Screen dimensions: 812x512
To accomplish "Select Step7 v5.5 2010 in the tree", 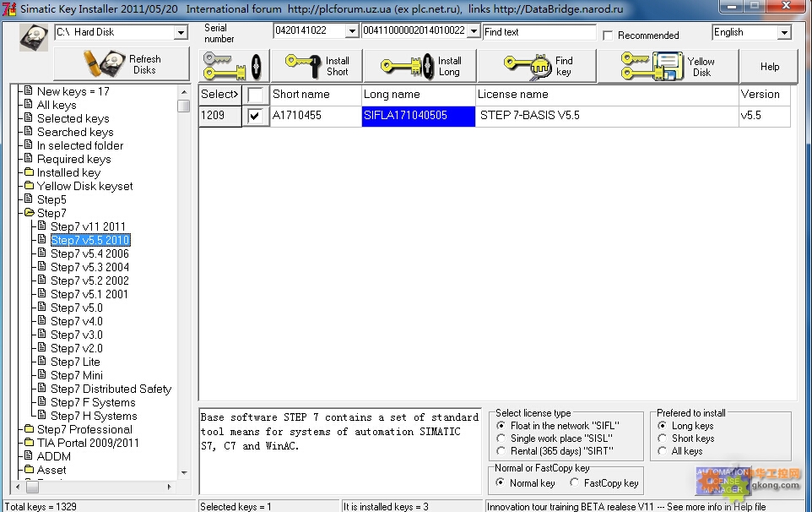I will tap(90, 240).
